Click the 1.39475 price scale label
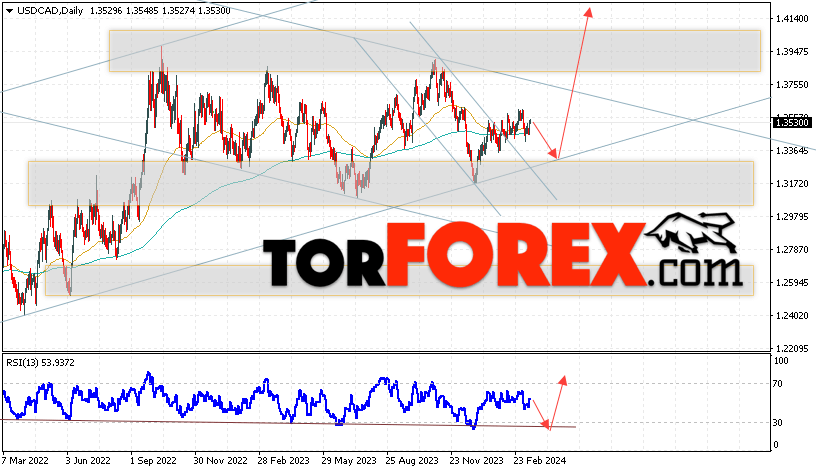Image resolution: width=816 pixels, height=472 pixels. (792, 52)
